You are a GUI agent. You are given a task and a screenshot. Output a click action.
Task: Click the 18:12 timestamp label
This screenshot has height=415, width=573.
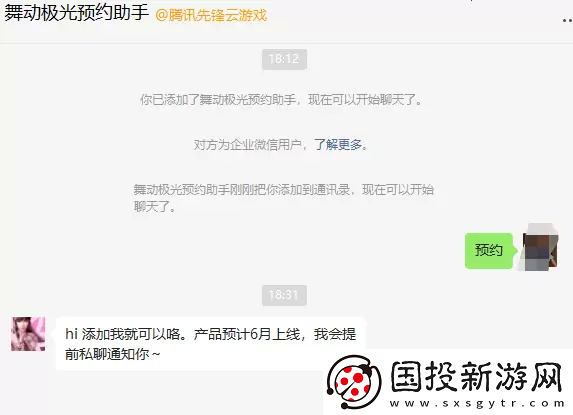point(284,59)
